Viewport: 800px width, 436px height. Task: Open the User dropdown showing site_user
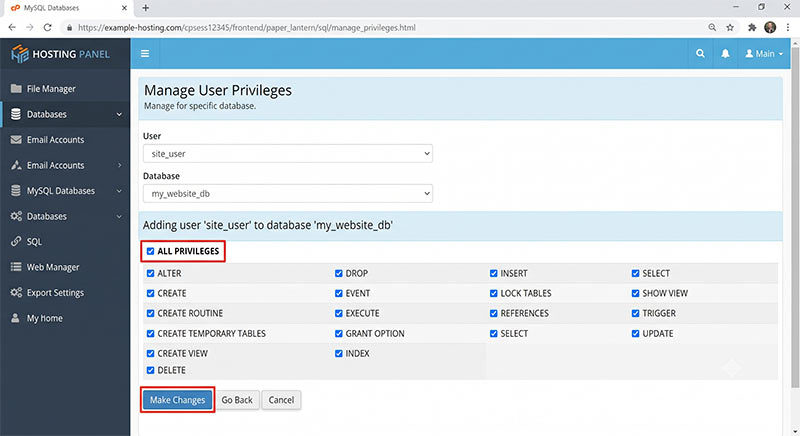click(x=288, y=153)
